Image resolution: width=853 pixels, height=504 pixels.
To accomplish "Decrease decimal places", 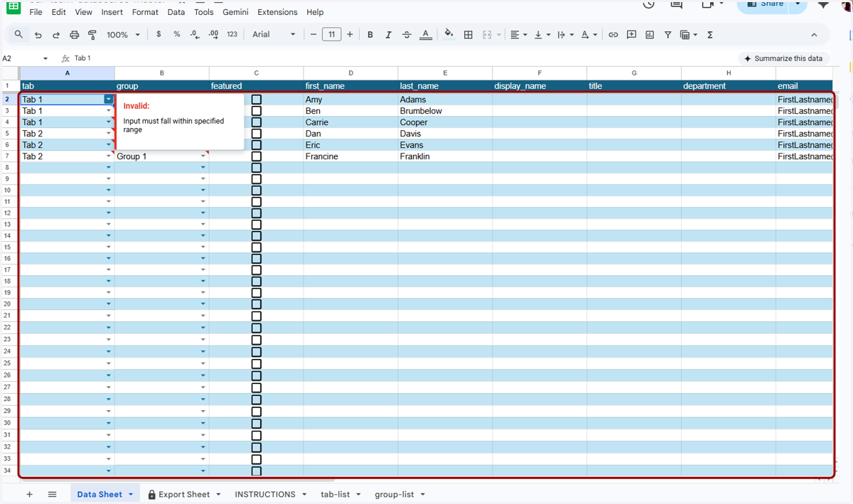I will pos(195,34).
